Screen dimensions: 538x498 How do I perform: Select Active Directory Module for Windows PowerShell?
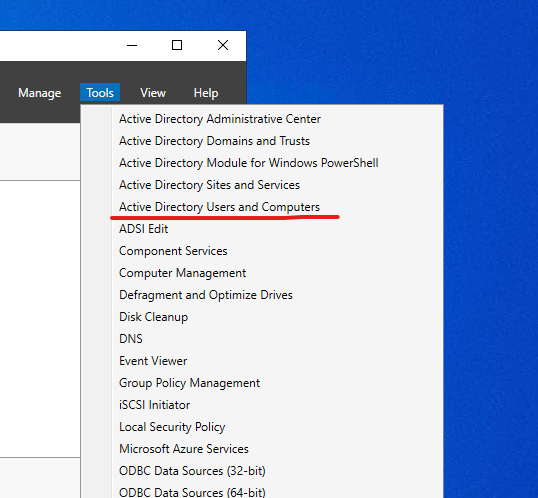pyautogui.click(x=248, y=163)
